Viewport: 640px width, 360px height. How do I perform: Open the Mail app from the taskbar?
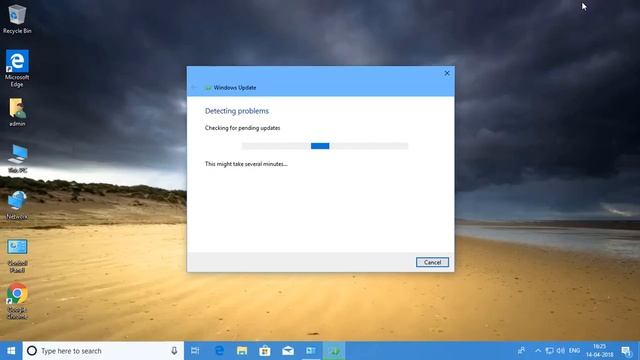coord(288,351)
